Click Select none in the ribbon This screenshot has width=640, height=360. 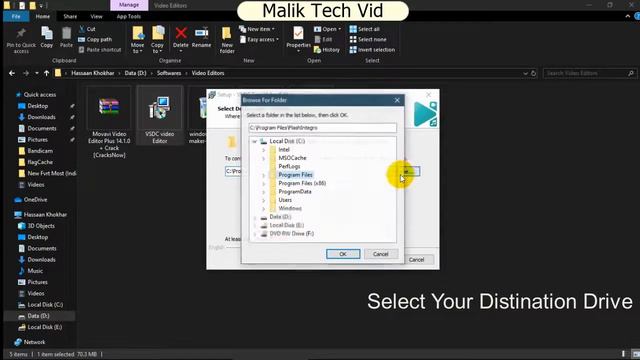pyautogui.click(x=368, y=39)
